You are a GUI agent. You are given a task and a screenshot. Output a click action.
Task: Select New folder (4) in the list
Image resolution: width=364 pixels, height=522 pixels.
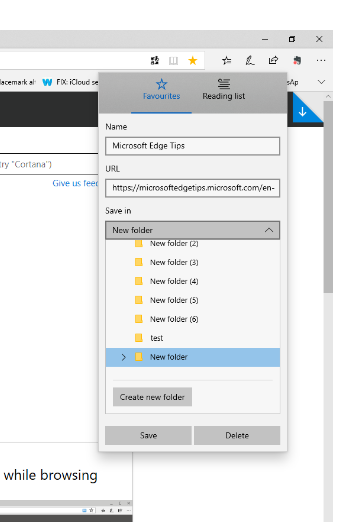[x=193, y=281]
